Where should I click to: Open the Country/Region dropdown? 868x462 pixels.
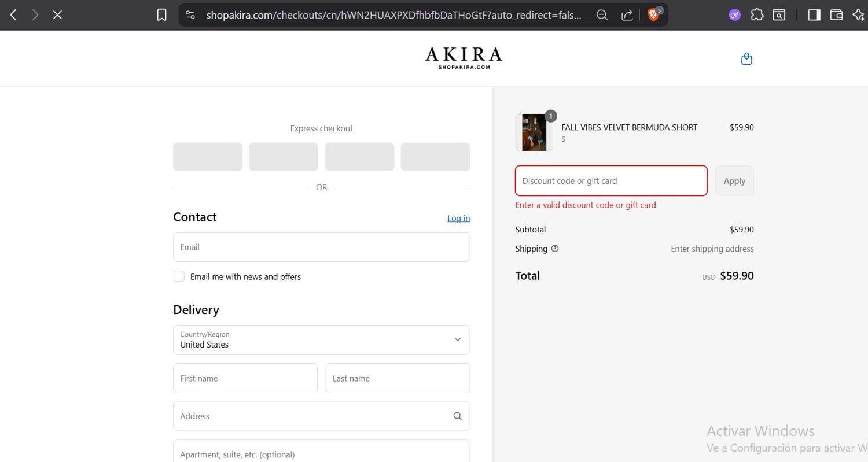321,340
